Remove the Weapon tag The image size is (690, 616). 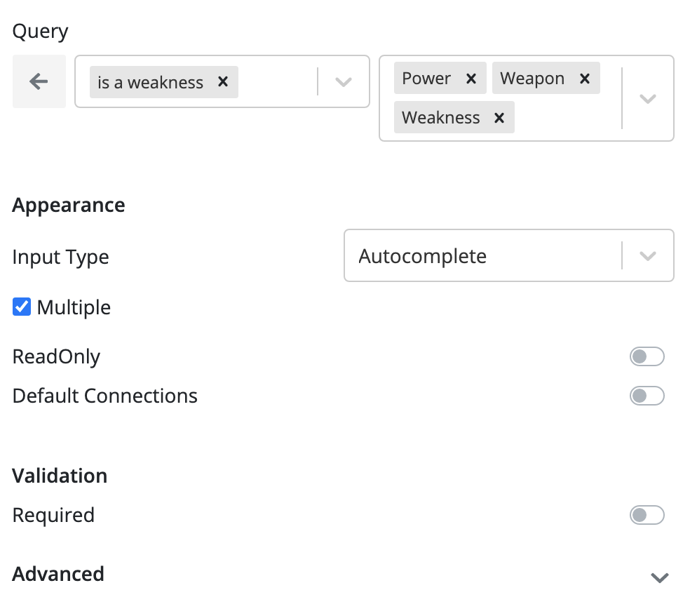(584, 79)
